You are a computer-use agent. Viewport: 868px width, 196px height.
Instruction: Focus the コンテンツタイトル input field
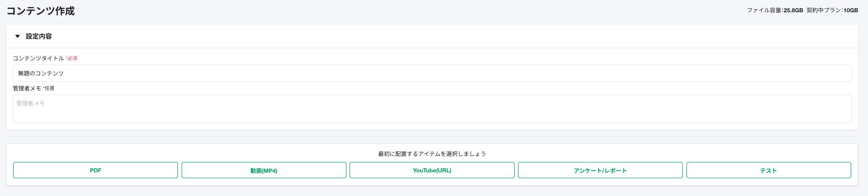(x=431, y=73)
